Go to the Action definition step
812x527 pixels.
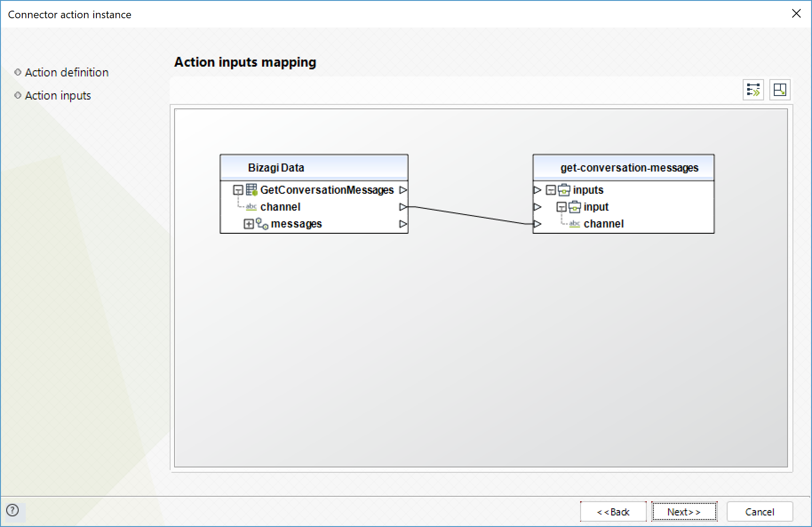pyautogui.click(x=67, y=72)
